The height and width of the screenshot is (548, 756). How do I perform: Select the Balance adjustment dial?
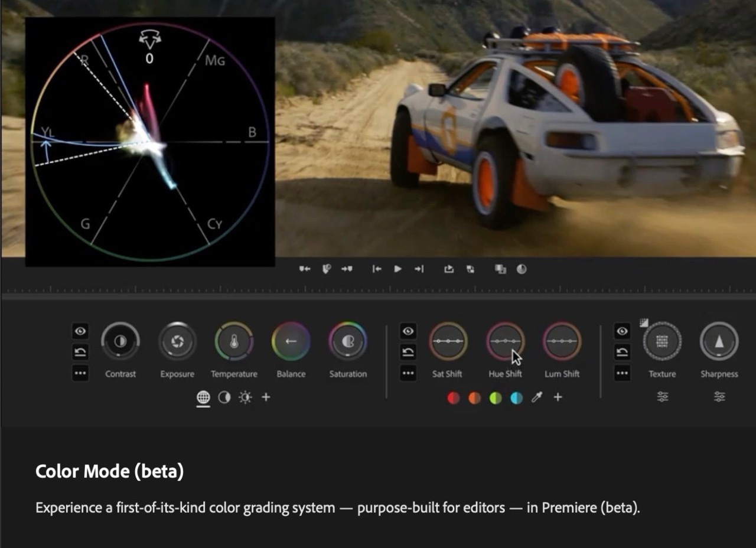pyautogui.click(x=291, y=341)
